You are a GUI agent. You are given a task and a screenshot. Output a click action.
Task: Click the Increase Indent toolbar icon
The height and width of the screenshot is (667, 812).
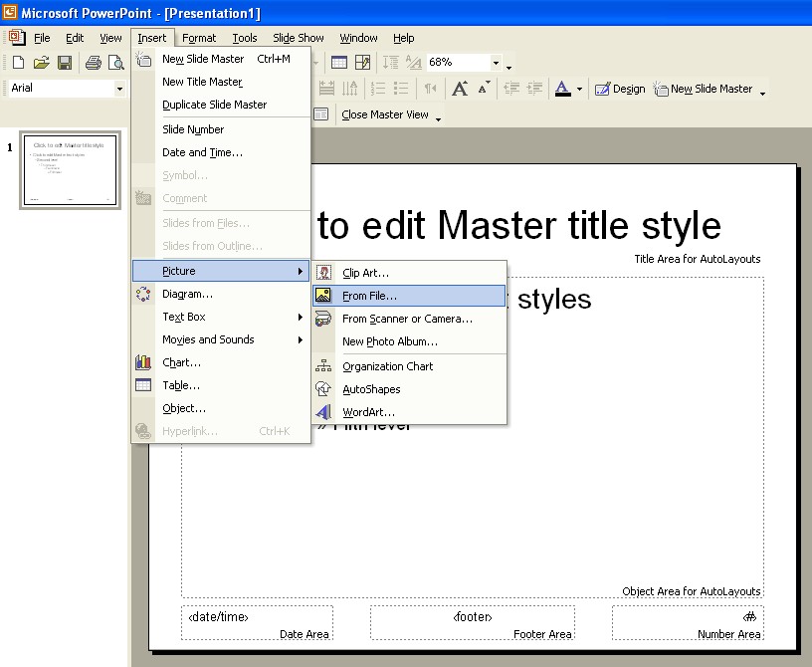point(534,89)
